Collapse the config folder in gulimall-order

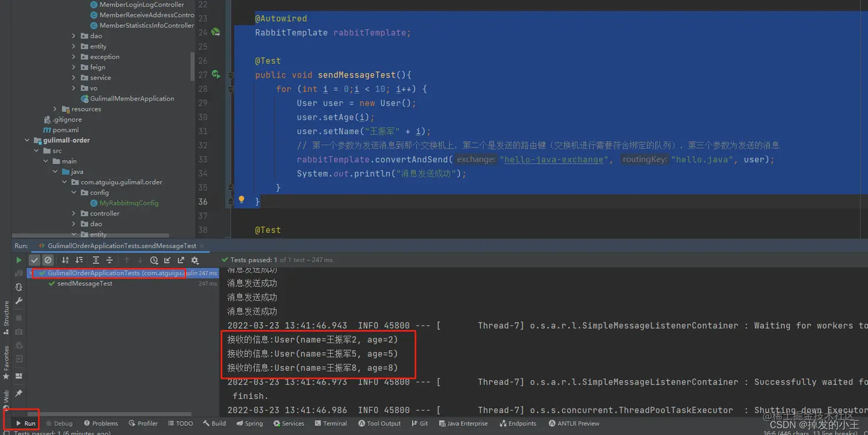point(74,193)
